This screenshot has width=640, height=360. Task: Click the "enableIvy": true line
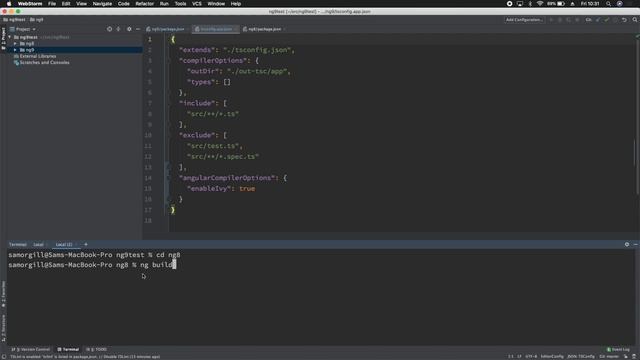point(221,189)
